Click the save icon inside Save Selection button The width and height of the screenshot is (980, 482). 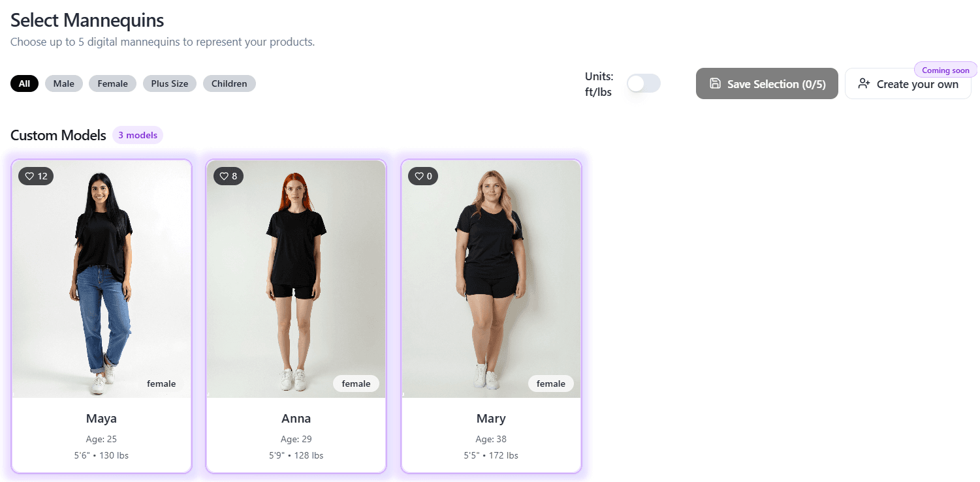click(715, 83)
